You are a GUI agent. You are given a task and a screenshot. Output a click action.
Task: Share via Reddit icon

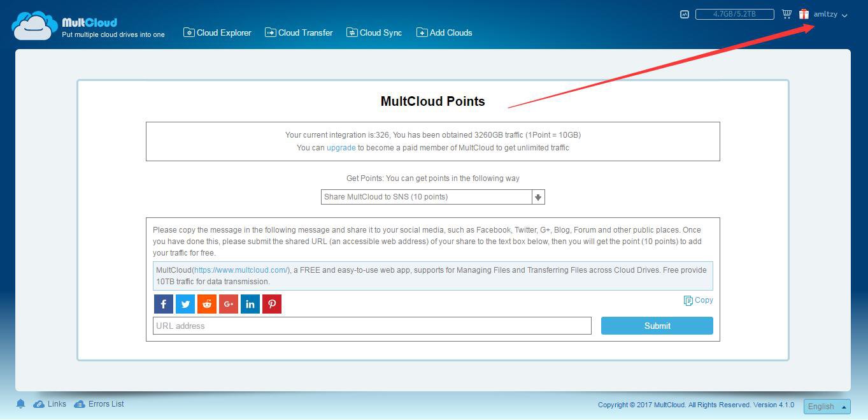click(x=207, y=304)
